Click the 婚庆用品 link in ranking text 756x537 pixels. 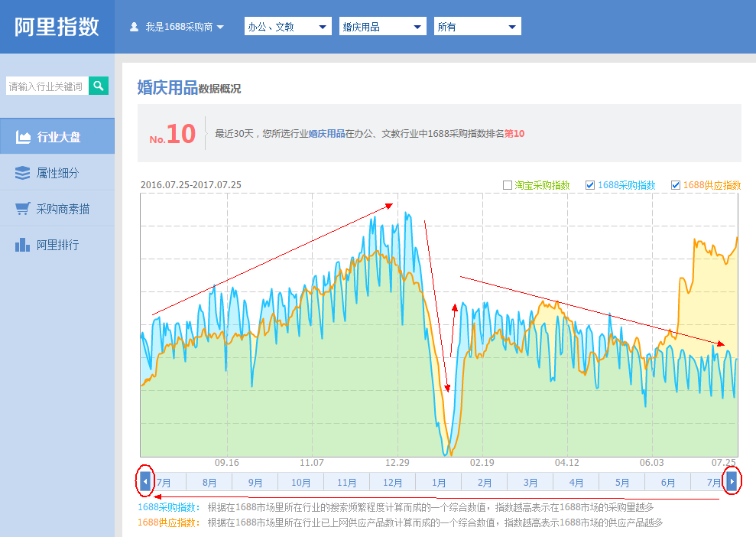[x=326, y=133]
